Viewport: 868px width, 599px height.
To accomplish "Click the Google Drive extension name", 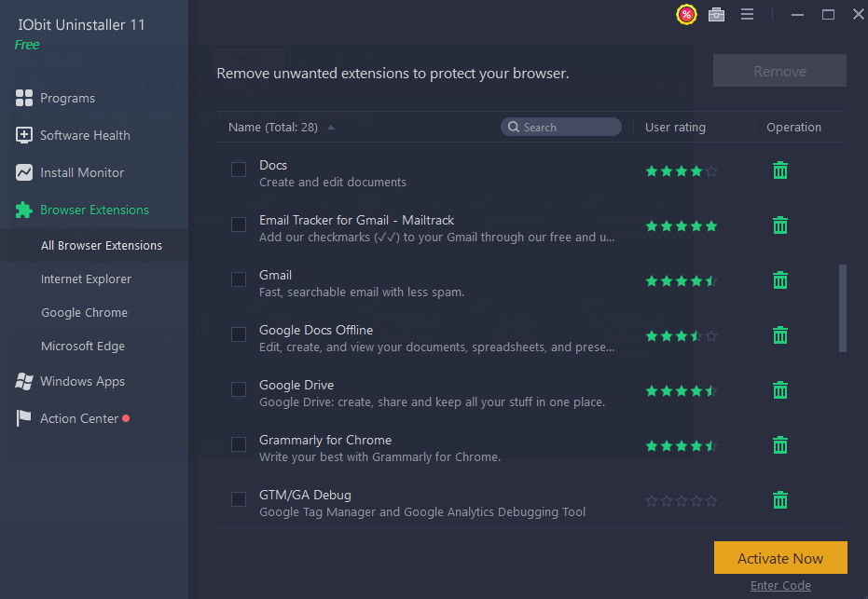I will click(296, 385).
